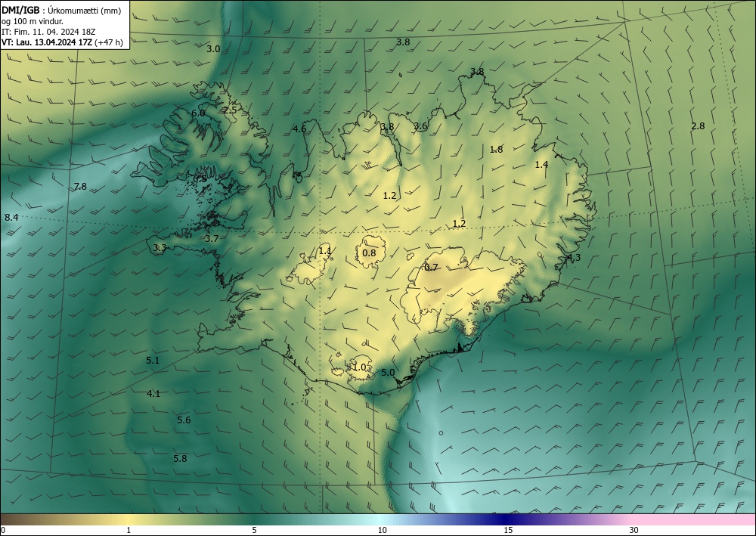The image size is (756, 536).
Task: Select the 6.5 map value
Action: [x=200, y=179]
